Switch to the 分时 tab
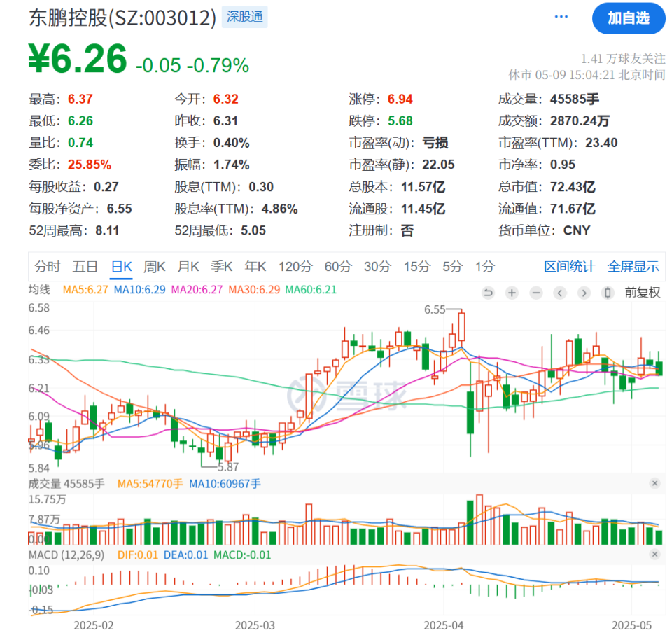Image resolution: width=672 pixels, height=640 pixels. click(47, 267)
